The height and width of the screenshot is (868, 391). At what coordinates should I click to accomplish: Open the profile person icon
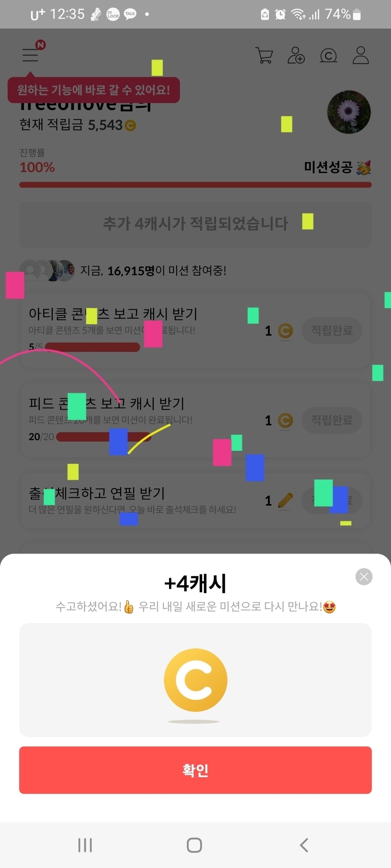point(361,55)
